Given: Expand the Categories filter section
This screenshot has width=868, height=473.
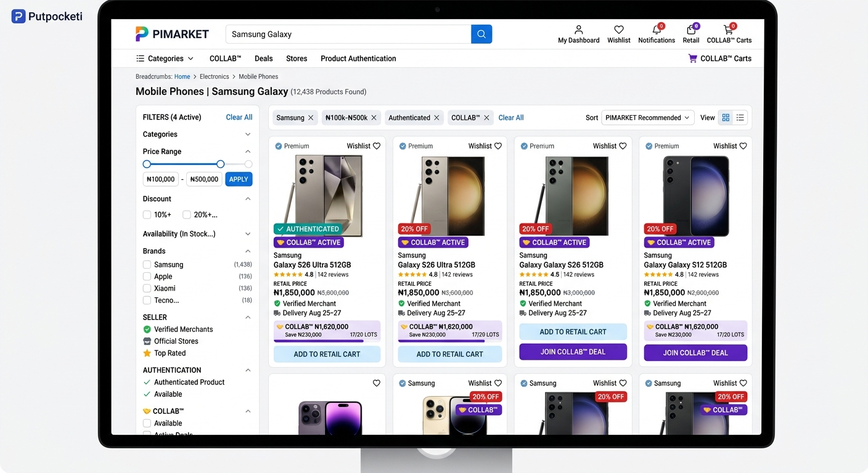Looking at the screenshot, I should 248,134.
